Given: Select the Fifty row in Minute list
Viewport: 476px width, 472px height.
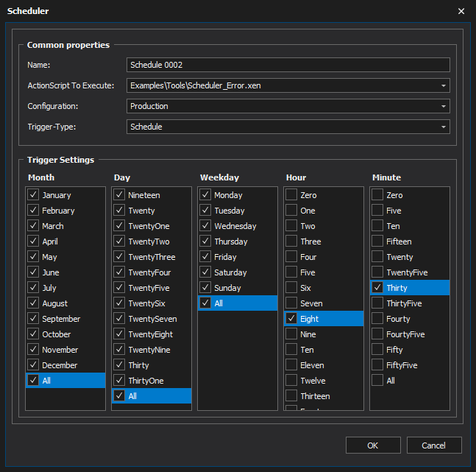Looking at the screenshot, I should pyautogui.click(x=410, y=350).
